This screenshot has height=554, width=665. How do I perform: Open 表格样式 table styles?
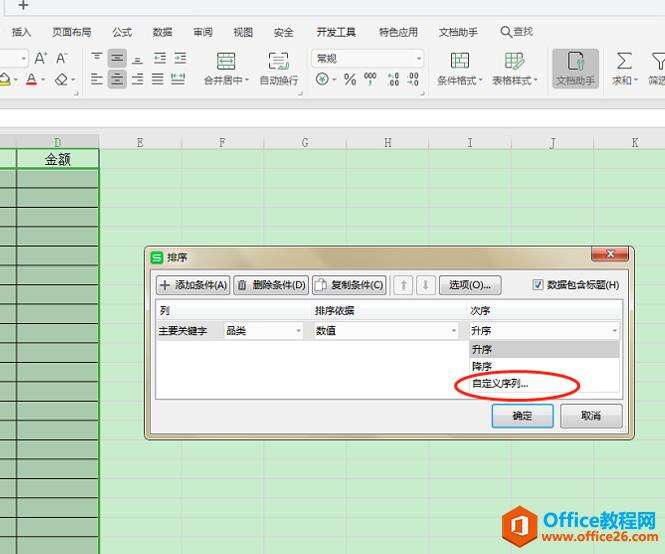pos(514,68)
